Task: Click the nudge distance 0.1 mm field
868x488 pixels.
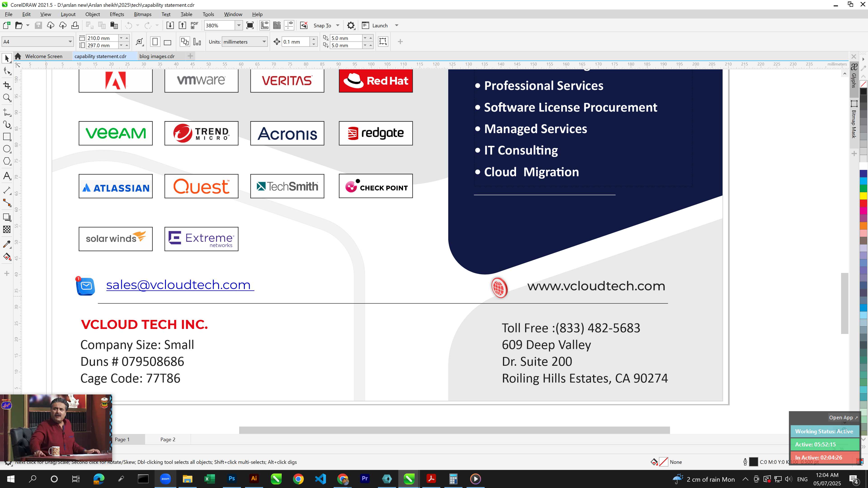Action: (296, 42)
